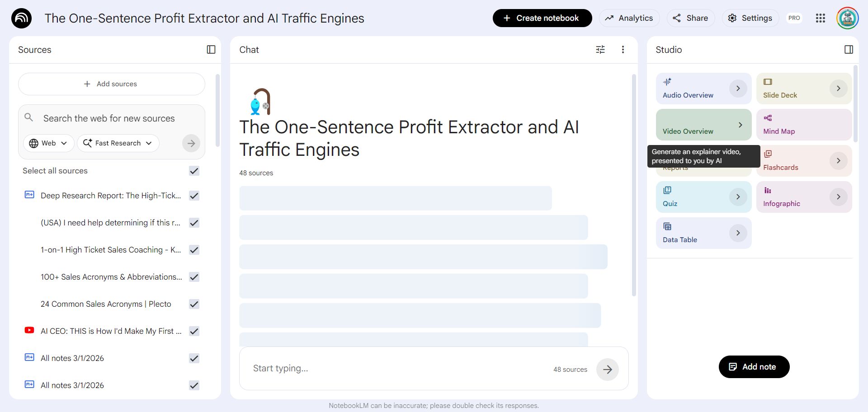This screenshot has width=868, height=412.
Task: Open the Web source type dropdown
Action: point(48,143)
